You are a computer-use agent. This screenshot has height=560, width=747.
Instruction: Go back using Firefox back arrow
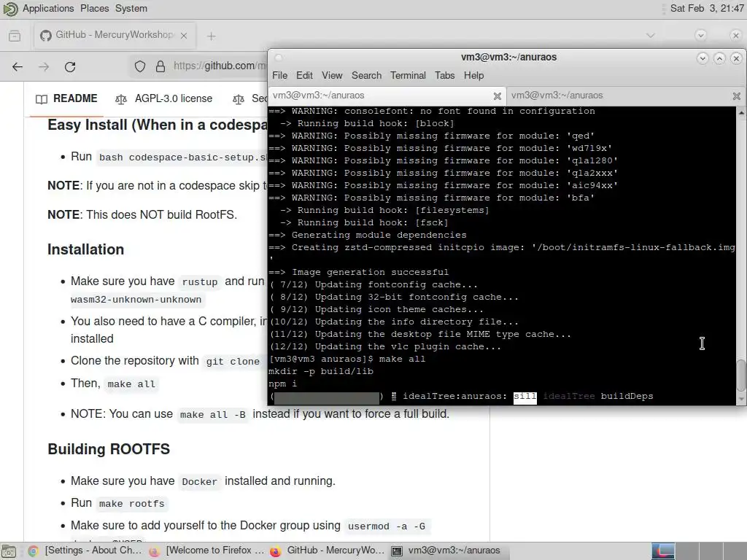pyautogui.click(x=18, y=67)
